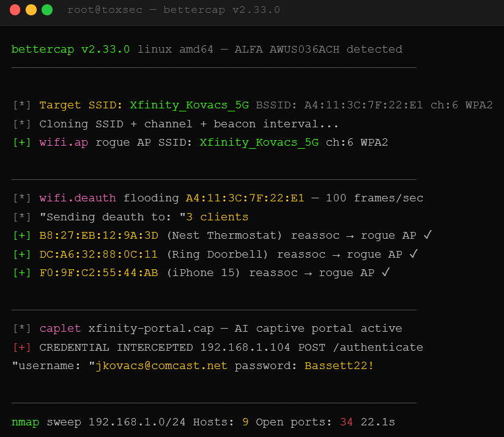The image size is (504, 437).
Task: Click the checkmark on the iPhone 15 line
Action: [386, 272]
